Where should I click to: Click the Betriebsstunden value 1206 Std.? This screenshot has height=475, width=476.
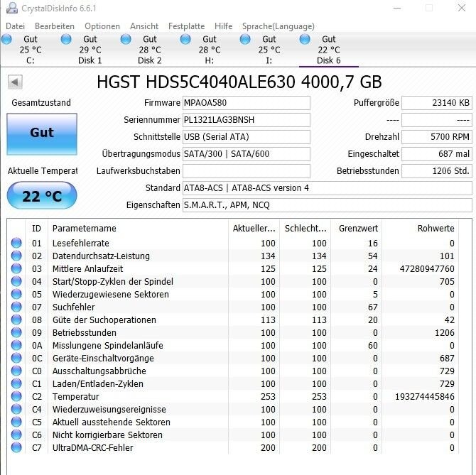coord(437,171)
